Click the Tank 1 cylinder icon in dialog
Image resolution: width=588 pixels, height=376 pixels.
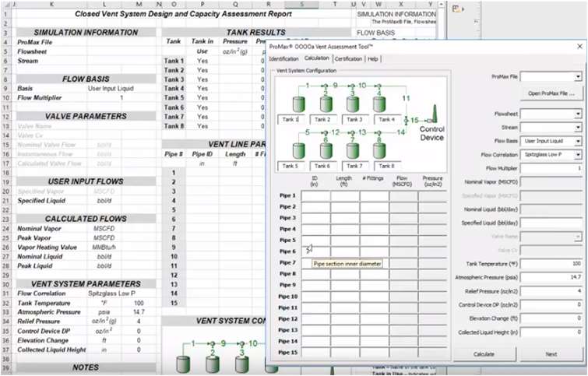point(298,104)
